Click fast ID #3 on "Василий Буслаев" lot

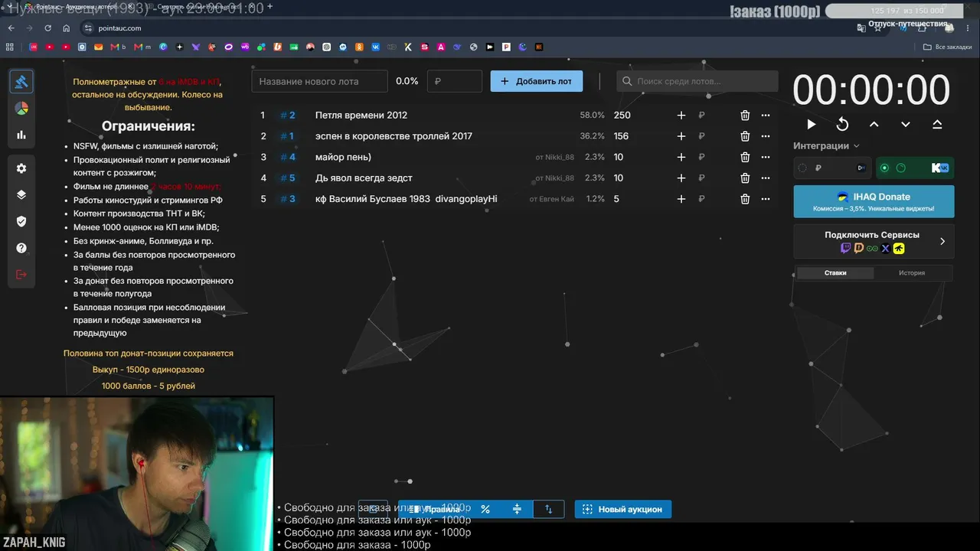point(287,199)
